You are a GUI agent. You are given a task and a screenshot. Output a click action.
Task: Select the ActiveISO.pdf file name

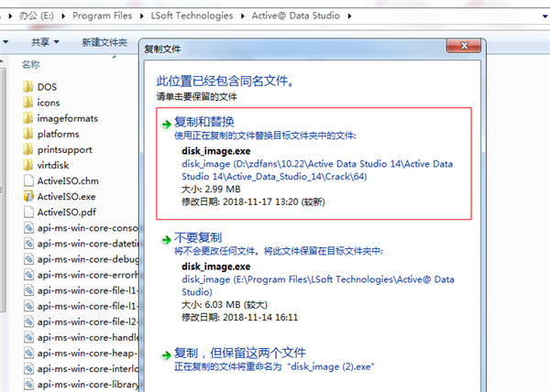point(67,212)
